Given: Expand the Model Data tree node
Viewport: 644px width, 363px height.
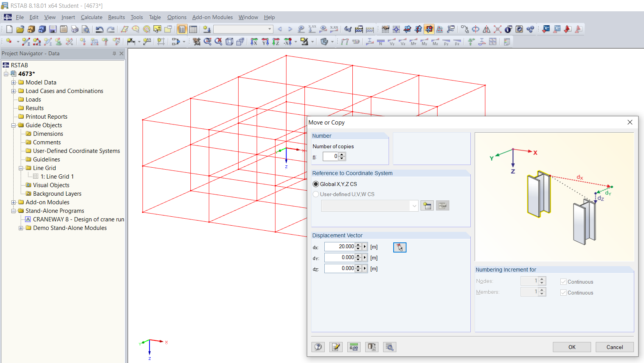Looking at the screenshot, I should tap(14, 82).
